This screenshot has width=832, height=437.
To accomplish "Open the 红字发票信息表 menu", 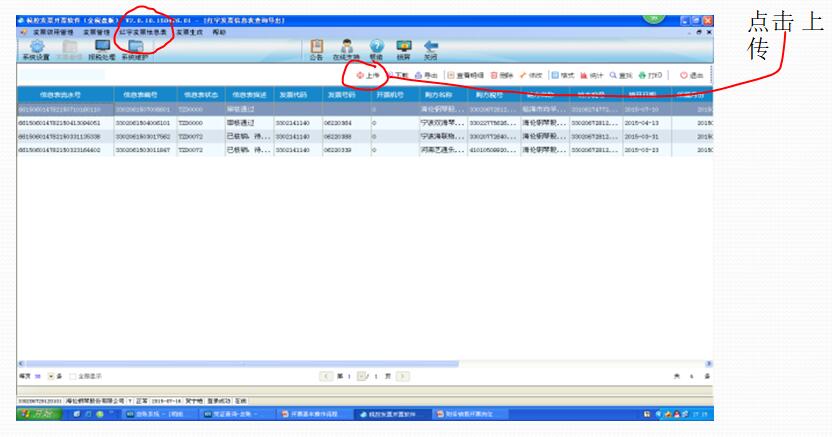I will click(x=142, y=32).
